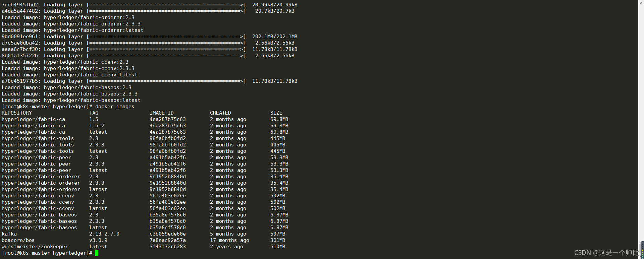Click the 20.99kB/20.99kB progress value

click(275, 5)
